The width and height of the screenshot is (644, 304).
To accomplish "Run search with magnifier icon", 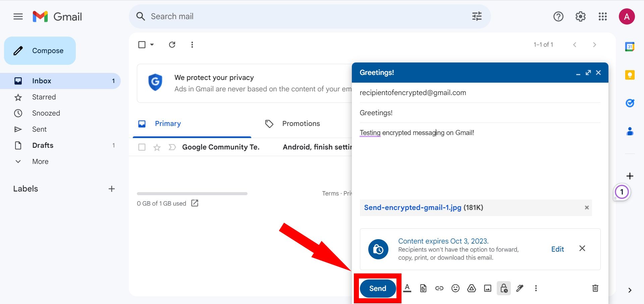I will click(141, 16).
